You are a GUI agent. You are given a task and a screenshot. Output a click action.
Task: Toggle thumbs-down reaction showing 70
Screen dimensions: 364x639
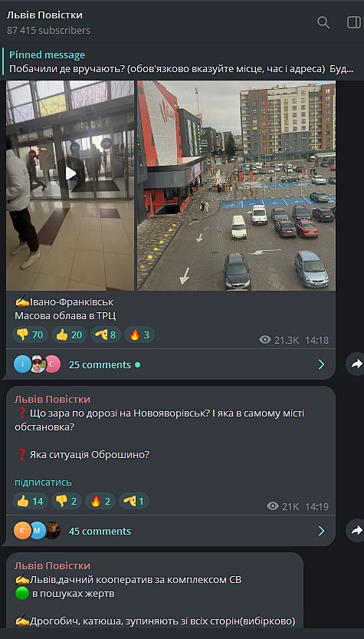(x=30, y=335)
